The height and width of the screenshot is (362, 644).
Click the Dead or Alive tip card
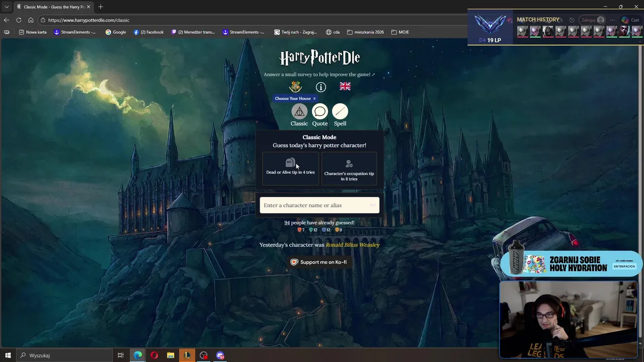(x=290, y=168)
